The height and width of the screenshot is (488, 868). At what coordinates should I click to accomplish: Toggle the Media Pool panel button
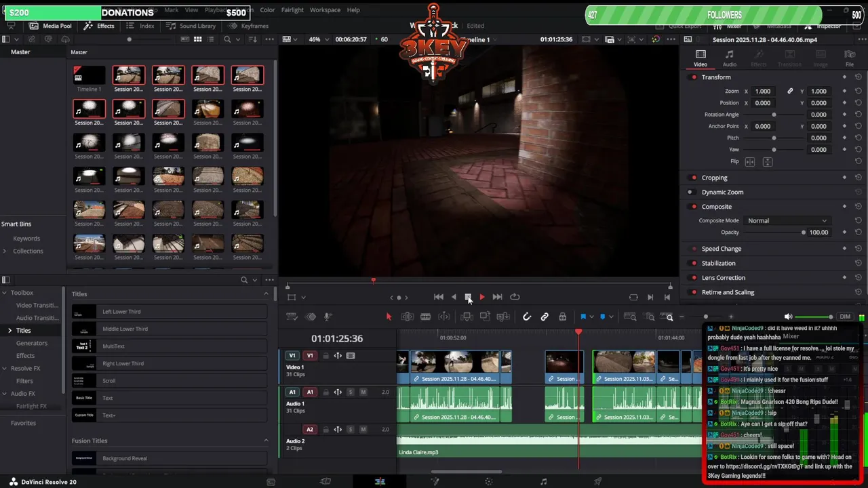(x=51, y=26)
